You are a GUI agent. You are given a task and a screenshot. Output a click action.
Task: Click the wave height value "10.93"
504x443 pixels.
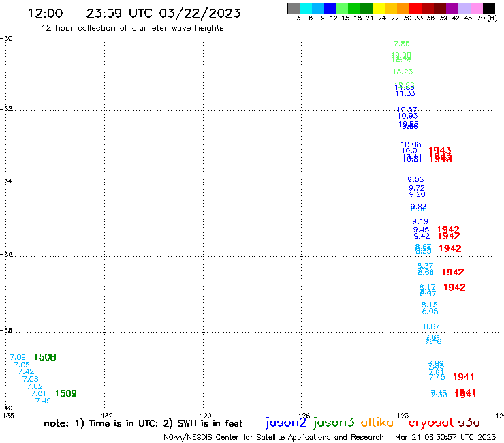pyautogui.click(x=407, y=116)
